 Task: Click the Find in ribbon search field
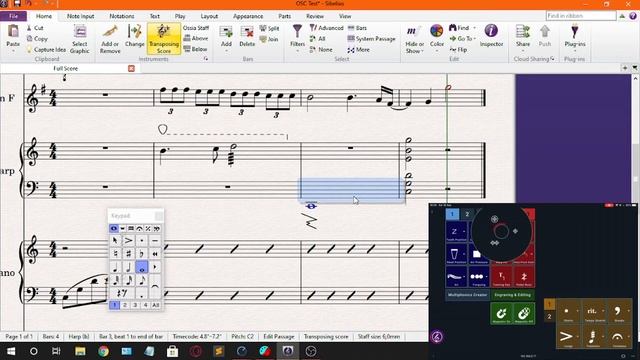[x=581, y=16]
